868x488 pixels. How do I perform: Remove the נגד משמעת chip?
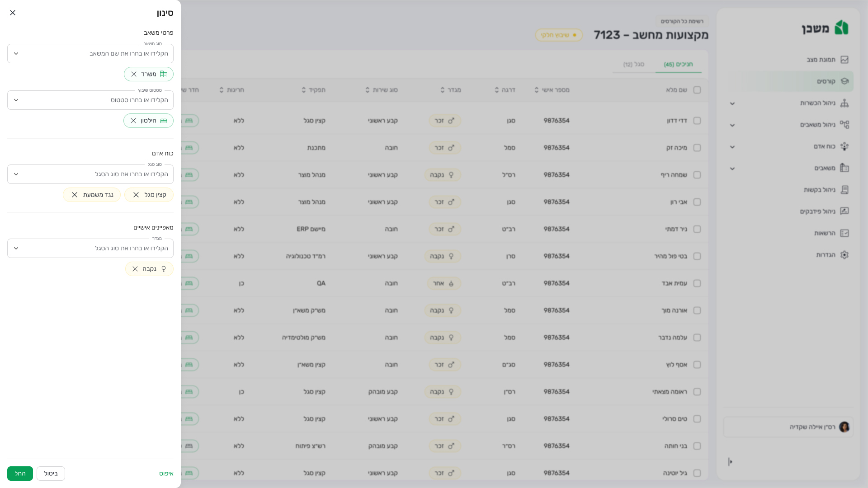(75, 195)
